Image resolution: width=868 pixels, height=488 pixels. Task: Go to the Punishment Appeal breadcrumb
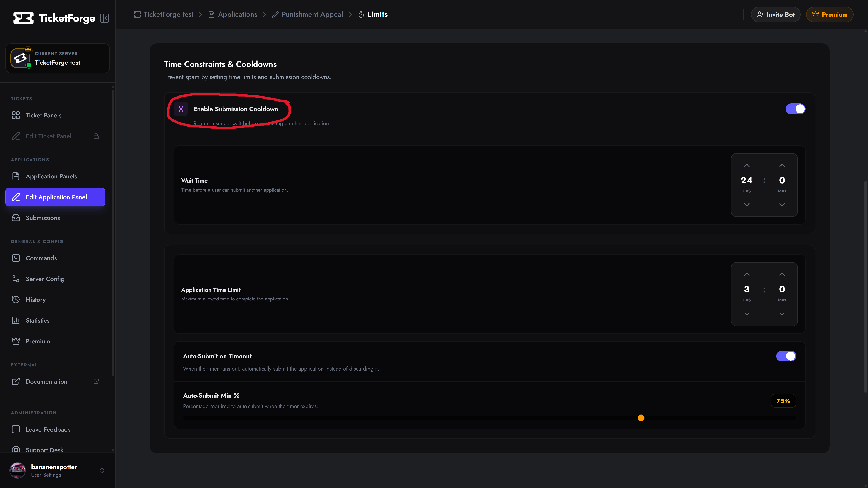[x=307, y=14]
